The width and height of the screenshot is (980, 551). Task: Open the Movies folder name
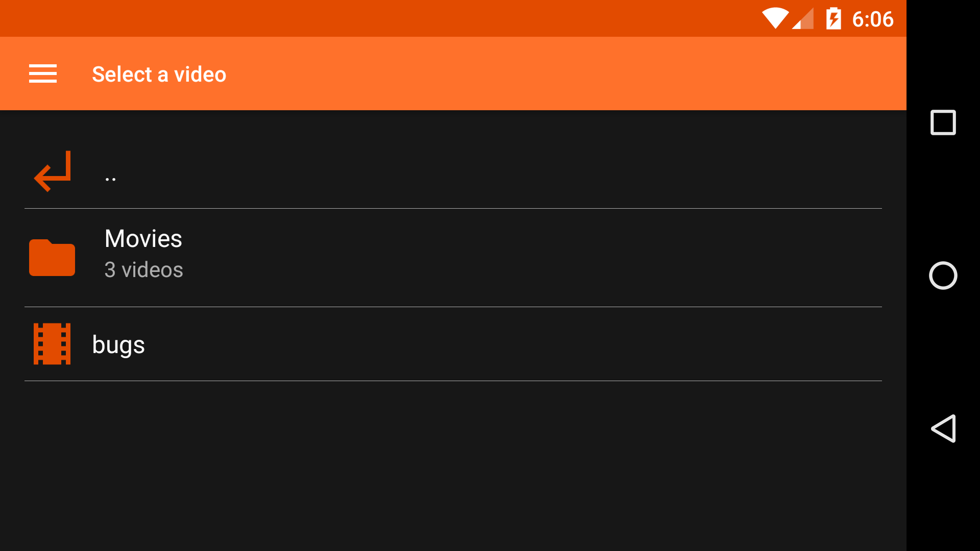(143, 238)
